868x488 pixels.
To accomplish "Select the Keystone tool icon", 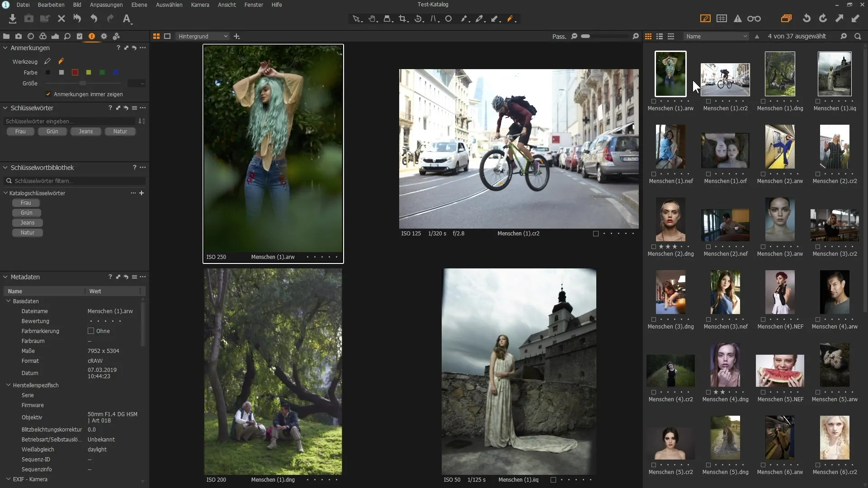I will [x=434, y=19].
